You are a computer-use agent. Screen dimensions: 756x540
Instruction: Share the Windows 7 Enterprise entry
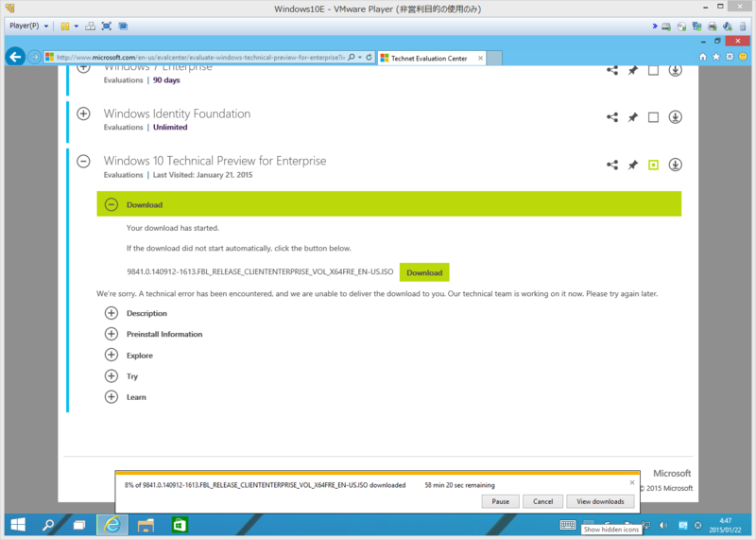pyautogui.click(x=612, y=71)
